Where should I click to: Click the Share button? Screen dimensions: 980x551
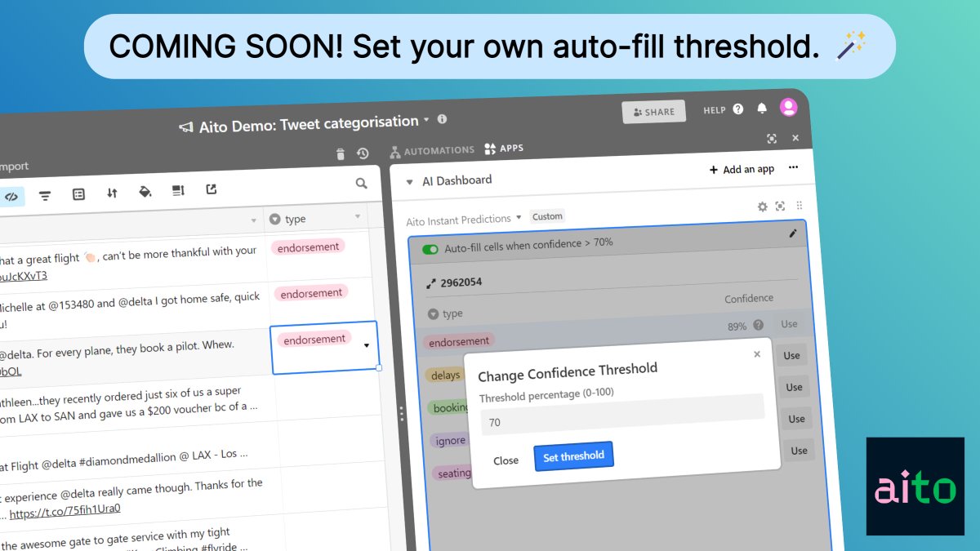click(653, 112)
